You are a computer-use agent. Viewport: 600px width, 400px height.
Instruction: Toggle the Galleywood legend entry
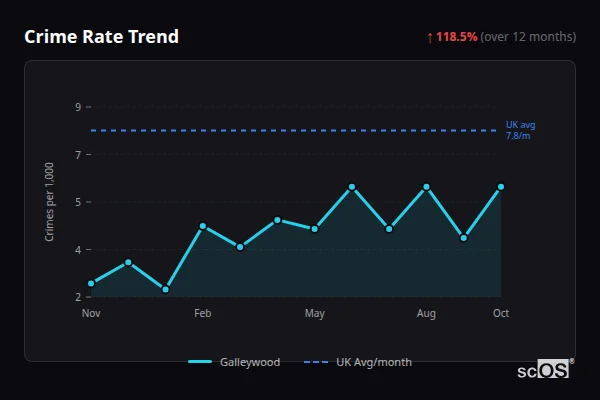coord(234,362)
